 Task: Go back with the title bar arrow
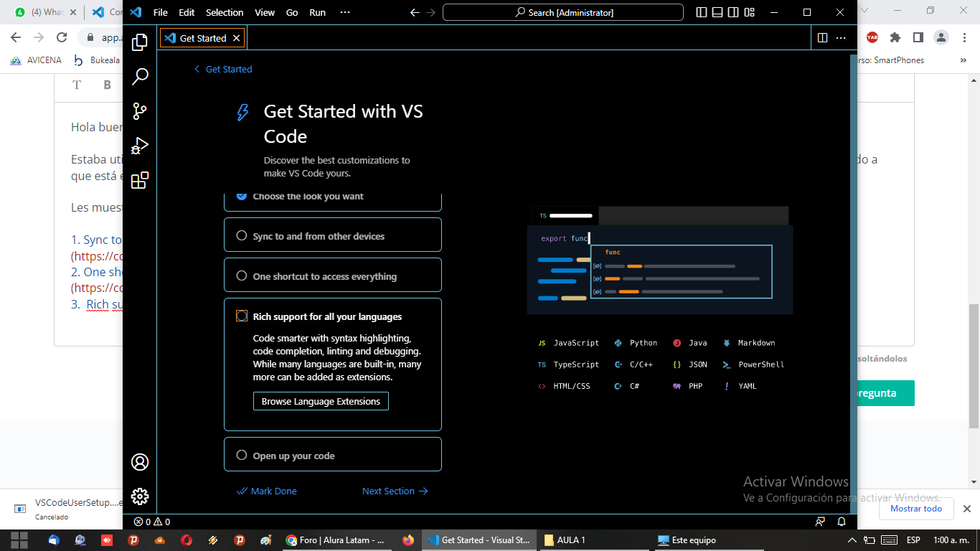[414, 12]
